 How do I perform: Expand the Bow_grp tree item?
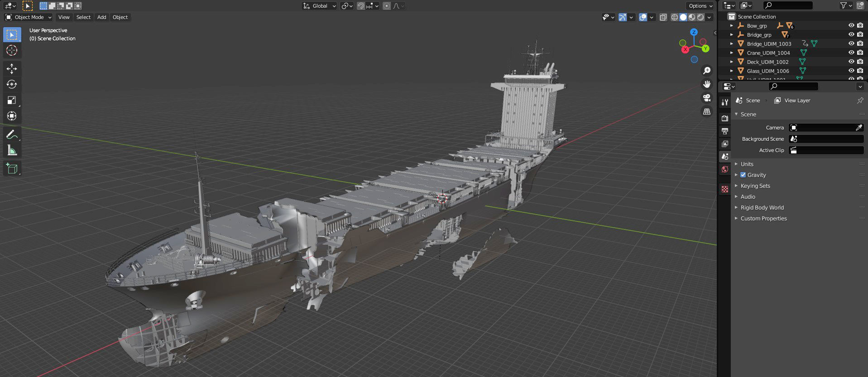tap(732, 26)
